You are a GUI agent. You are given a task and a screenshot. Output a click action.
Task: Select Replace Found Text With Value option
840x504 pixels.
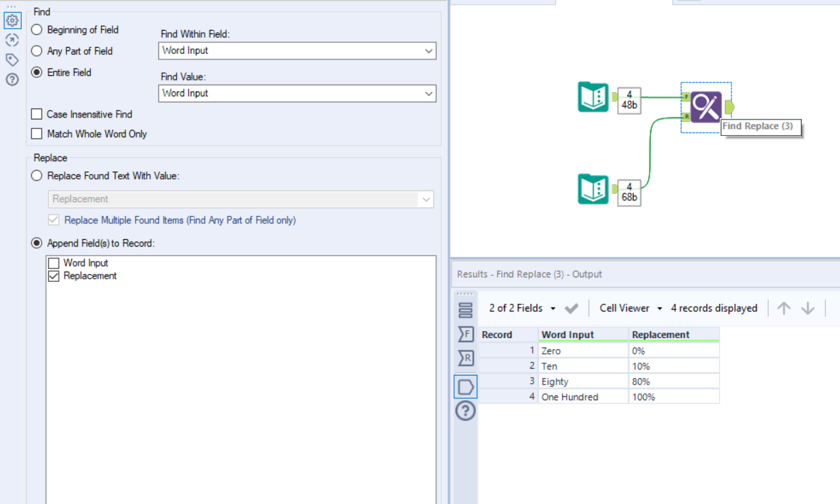[x=37, y=176]
